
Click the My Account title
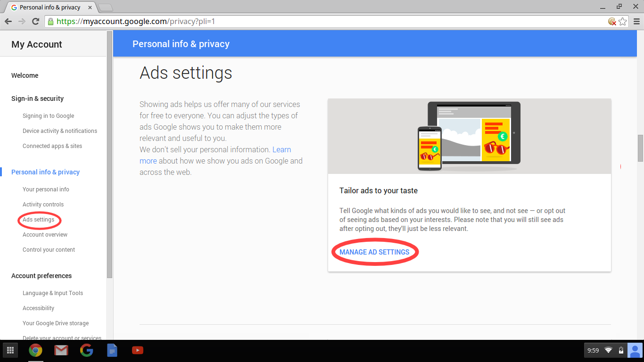tap(37, 44)
